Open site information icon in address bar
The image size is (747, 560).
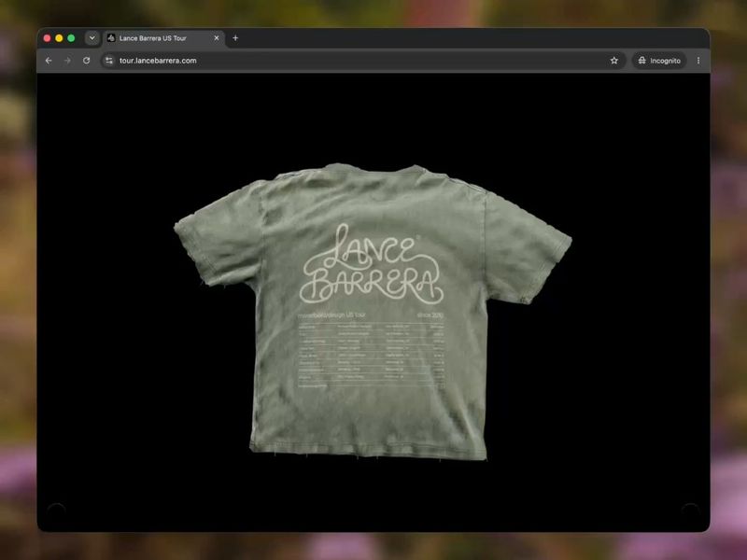pyautogui.click(x=109, y=61)
